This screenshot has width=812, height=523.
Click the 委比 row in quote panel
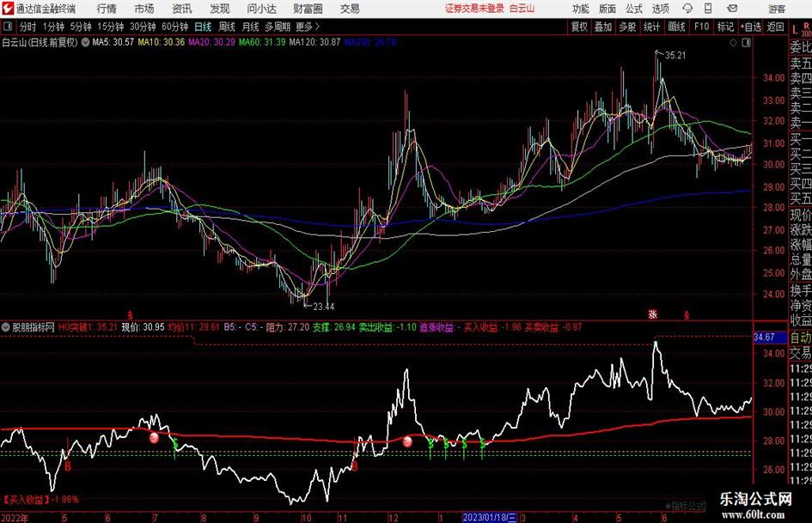click(801, 47)
